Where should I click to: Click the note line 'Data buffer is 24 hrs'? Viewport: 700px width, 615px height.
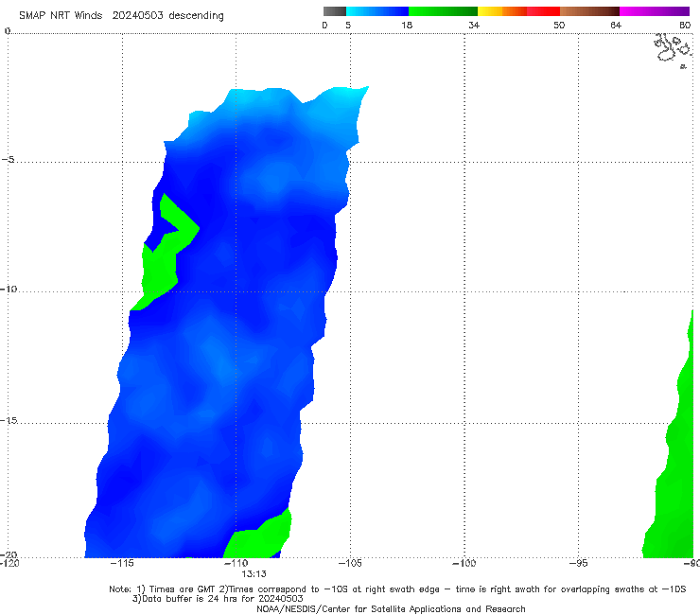click(x=218, y=599)
